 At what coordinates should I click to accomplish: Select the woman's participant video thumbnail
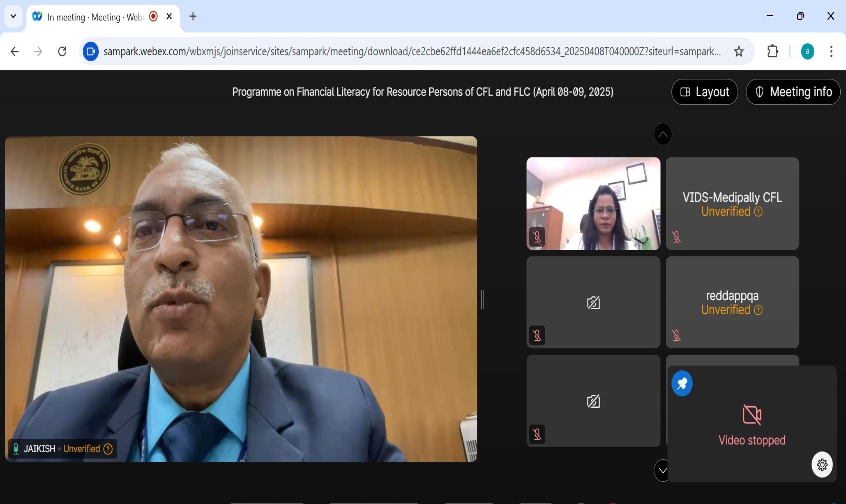(593, 204)
